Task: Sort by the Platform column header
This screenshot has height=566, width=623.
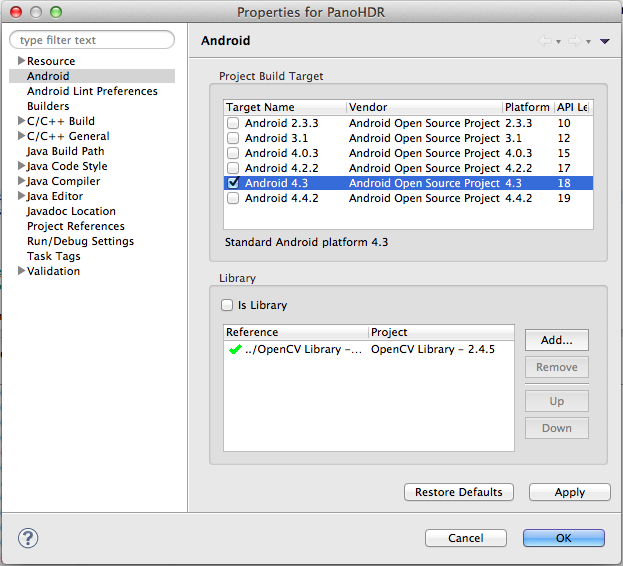Action: tap(528, 107)
